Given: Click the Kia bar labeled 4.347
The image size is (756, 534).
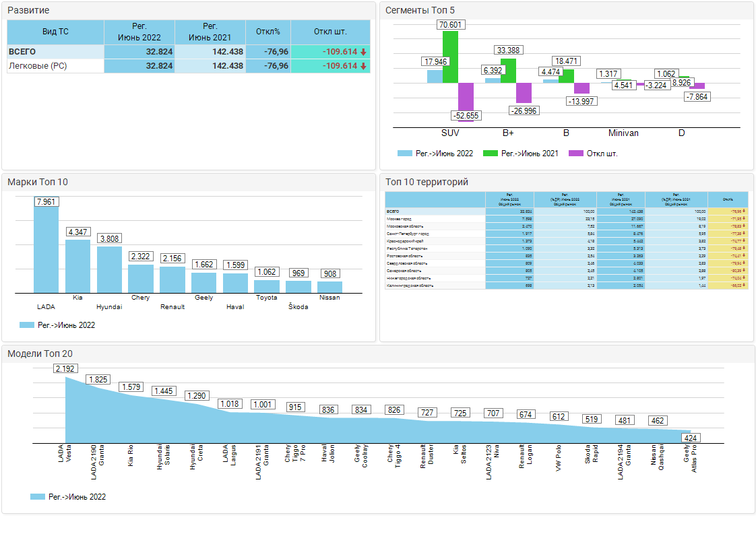Looking at the screenshot, I should [x=77, y=265].
